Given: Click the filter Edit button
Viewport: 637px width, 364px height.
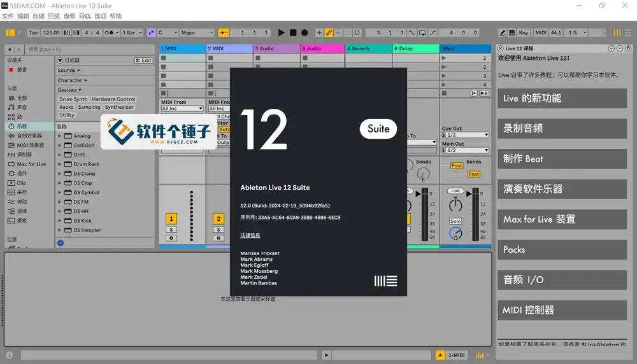Looking at the screenshot, I should pos(144,60).
